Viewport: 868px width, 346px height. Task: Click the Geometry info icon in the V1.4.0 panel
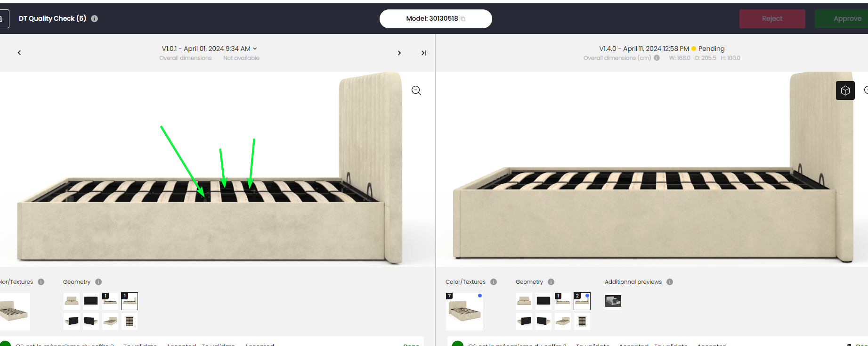click(x=551, y=282)
